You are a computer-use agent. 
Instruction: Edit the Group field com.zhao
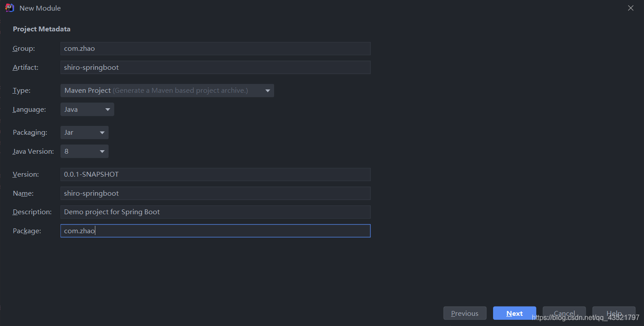tap(215, 49)
